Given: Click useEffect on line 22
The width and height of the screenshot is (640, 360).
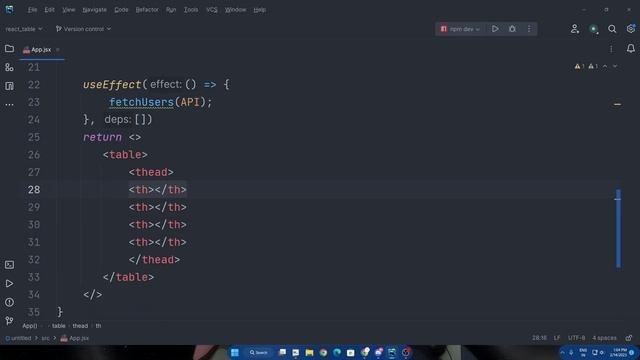Looking at the screenshot, I should (x=112, y=84).
